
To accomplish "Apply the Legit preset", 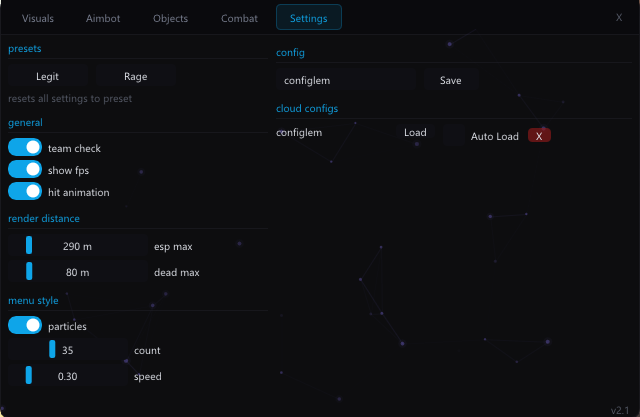I will (x=47, y=76).
